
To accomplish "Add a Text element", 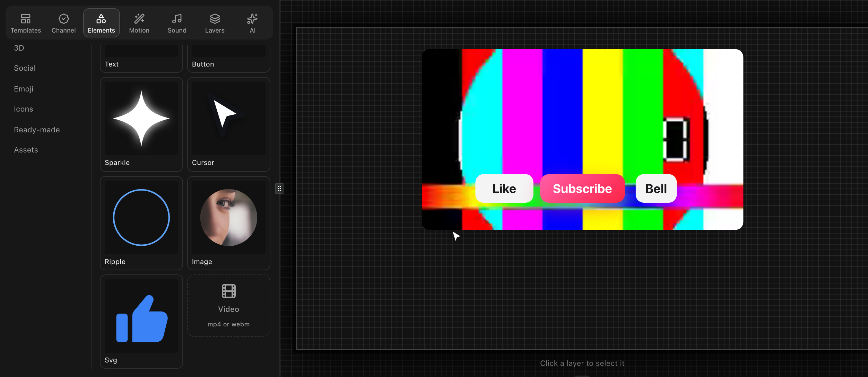I will (x=141, y=58).
